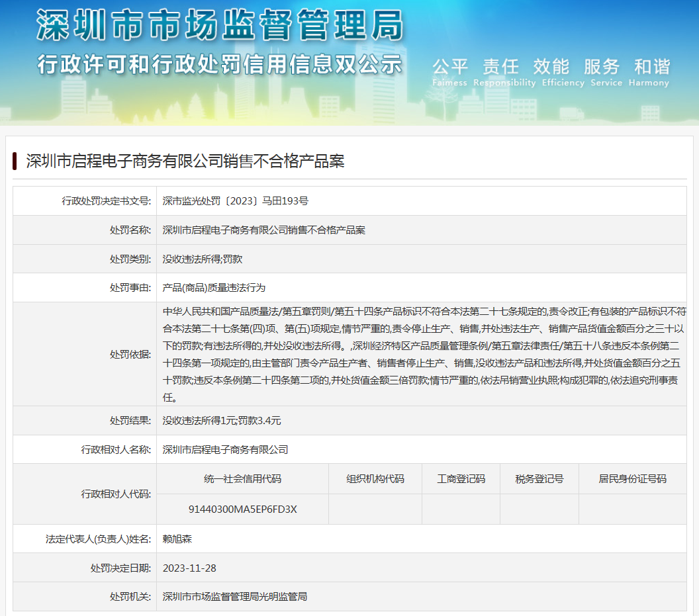Click the representative name 赖旭森

(x=177, y=539)
